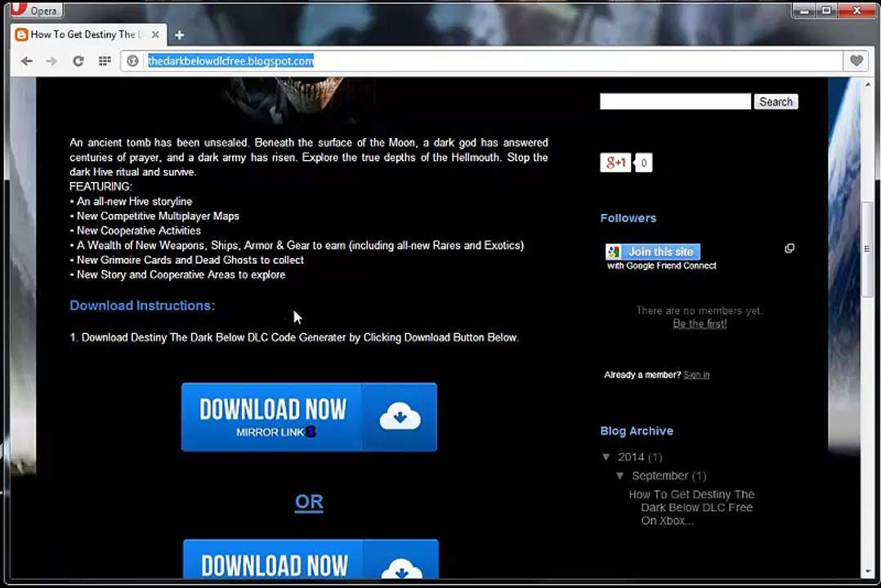
Task: Click the Download Now Mirror Link 1 button
Action: [x=309, y=417]
